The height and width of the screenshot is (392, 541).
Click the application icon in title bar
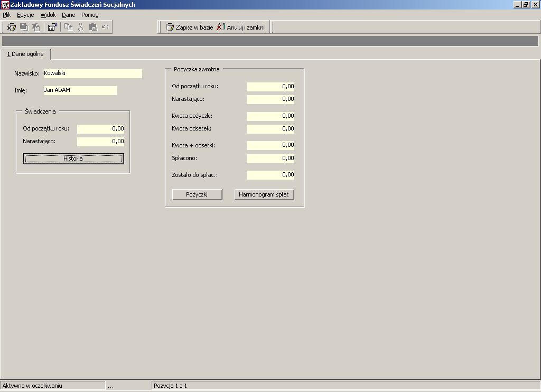(x=5, y=4)
